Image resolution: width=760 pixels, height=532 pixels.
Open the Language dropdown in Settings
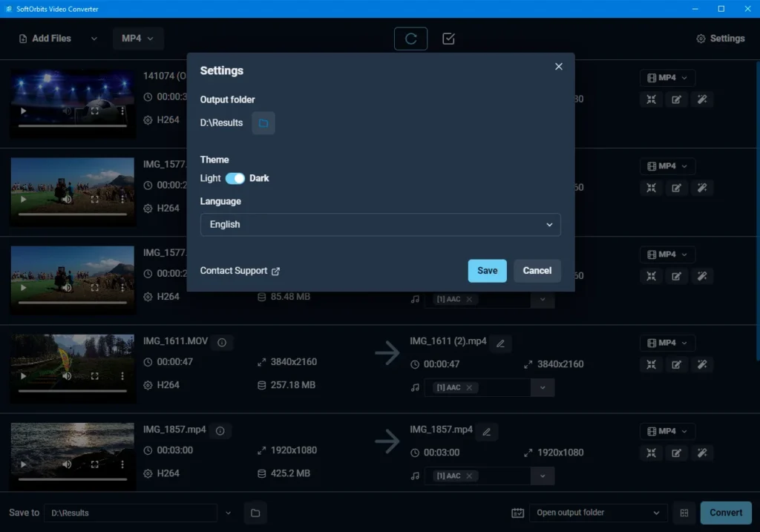pyautogui.click(x=380, y=224)
